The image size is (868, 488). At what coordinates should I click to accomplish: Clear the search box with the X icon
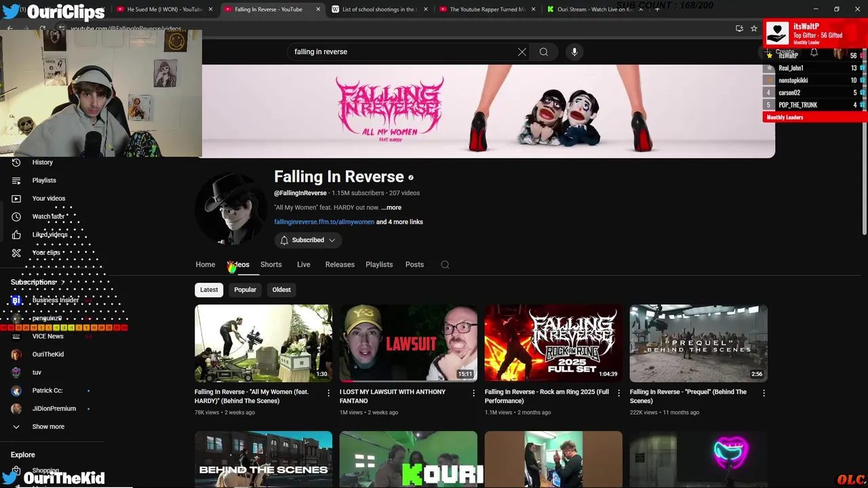tap(522, 52)
